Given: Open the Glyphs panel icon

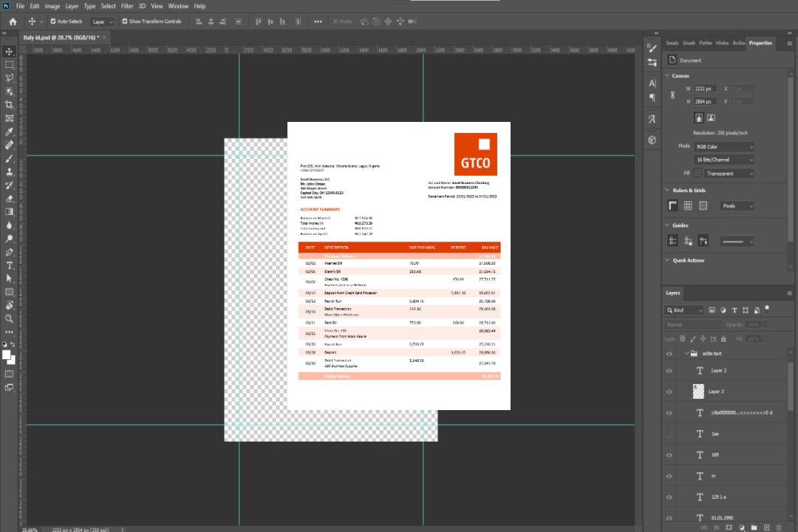Looking at the screenshot, I should [x=652, y=119].
